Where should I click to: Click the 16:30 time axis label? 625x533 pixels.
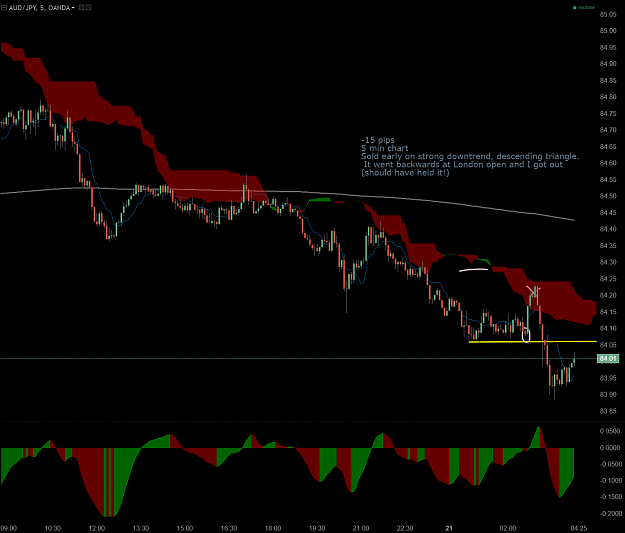(x=229, y=528)
